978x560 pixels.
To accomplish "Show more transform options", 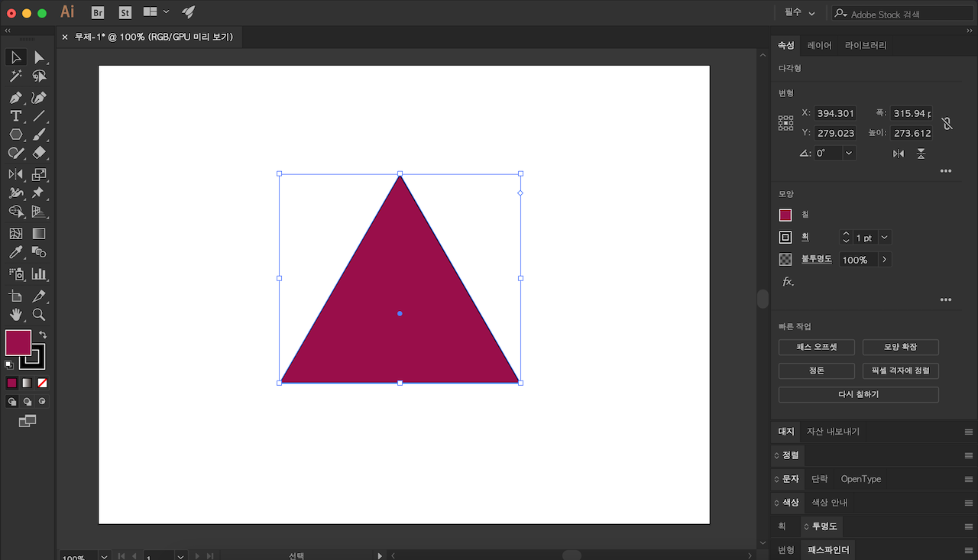I will coord(946,171).
